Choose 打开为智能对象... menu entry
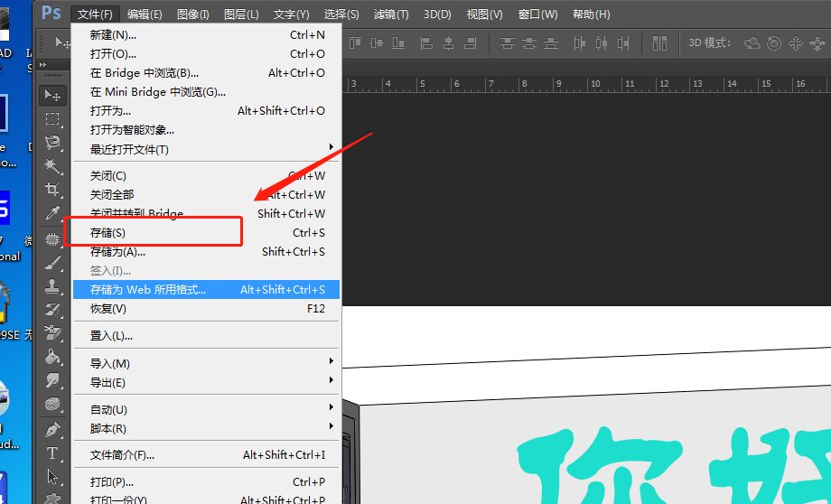The height and width of the screenshot is (504, 831). (206, 130)
